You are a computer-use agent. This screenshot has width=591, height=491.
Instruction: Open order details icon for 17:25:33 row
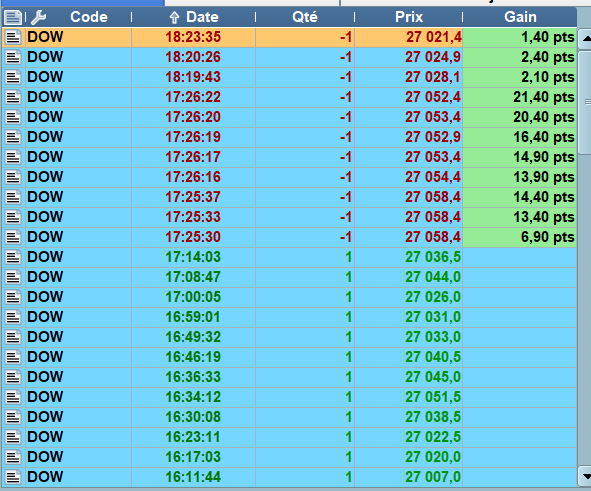13,217
